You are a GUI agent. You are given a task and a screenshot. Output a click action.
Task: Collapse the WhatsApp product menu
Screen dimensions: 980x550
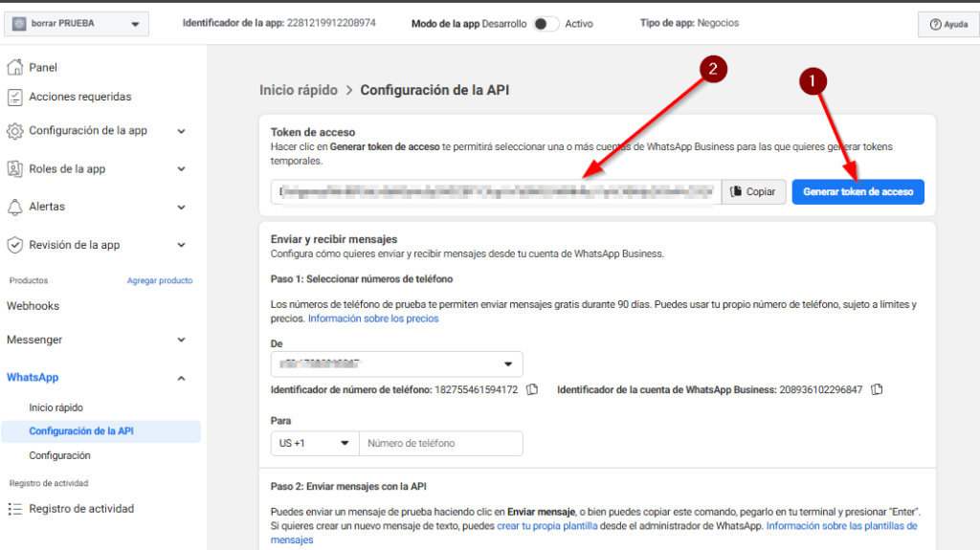pos(181,378)
